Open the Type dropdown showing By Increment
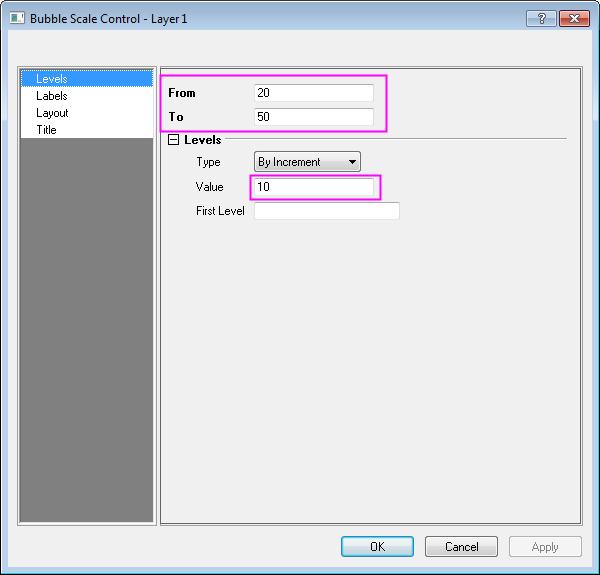This screenshot has height=575, width=600. 307,162
